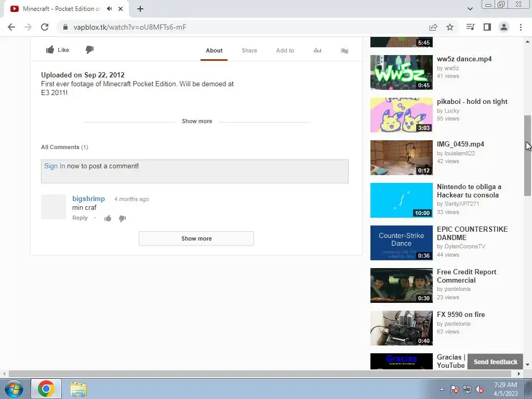Open the Chrome profile icon
Image resolution: width=532 pixels, height=399 pixels.
504,27
